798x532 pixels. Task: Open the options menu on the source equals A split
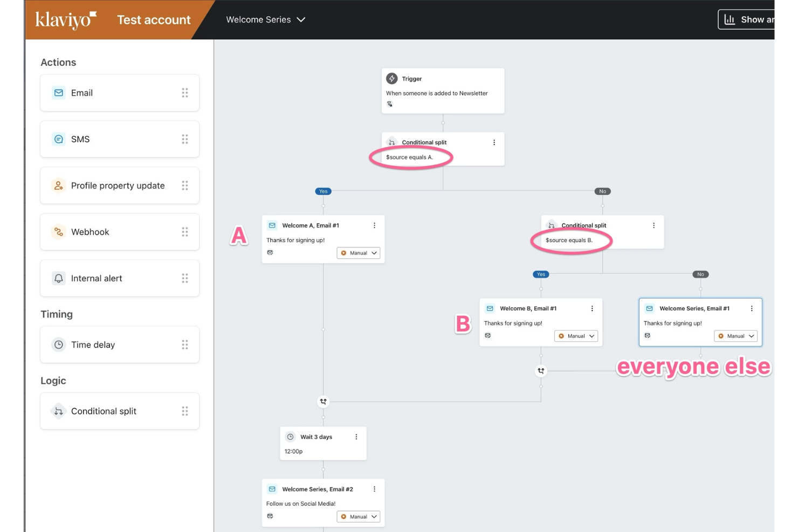click(x=494, y=142)
